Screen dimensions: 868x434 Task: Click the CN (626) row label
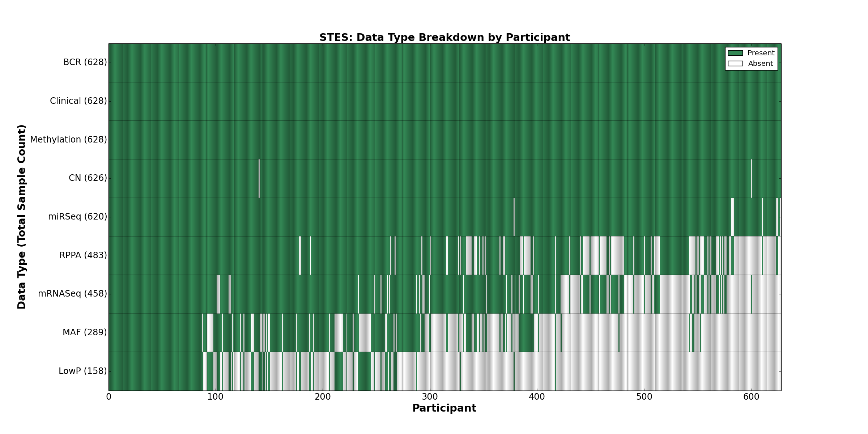[88, 178]
